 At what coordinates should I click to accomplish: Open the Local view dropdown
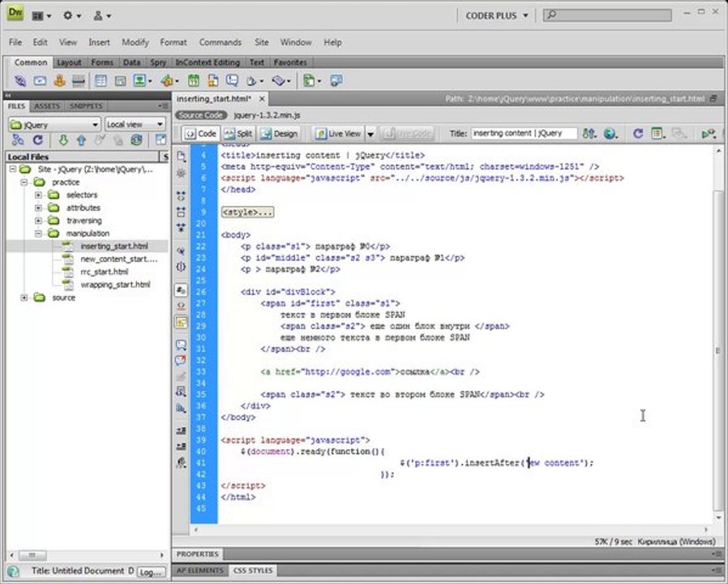click(x=135, y=125)
